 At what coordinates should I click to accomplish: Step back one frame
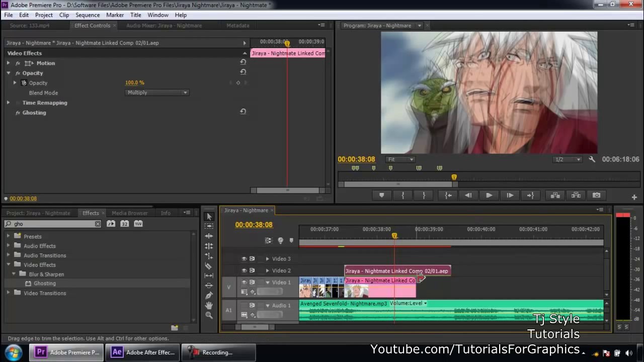point(468,195)
